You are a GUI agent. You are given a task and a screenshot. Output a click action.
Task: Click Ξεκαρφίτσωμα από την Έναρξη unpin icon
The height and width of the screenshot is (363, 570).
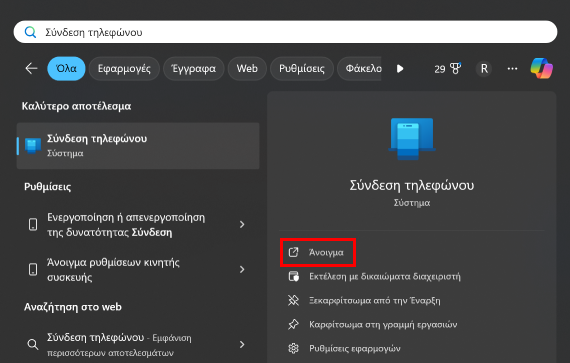[x=293, y=301]
